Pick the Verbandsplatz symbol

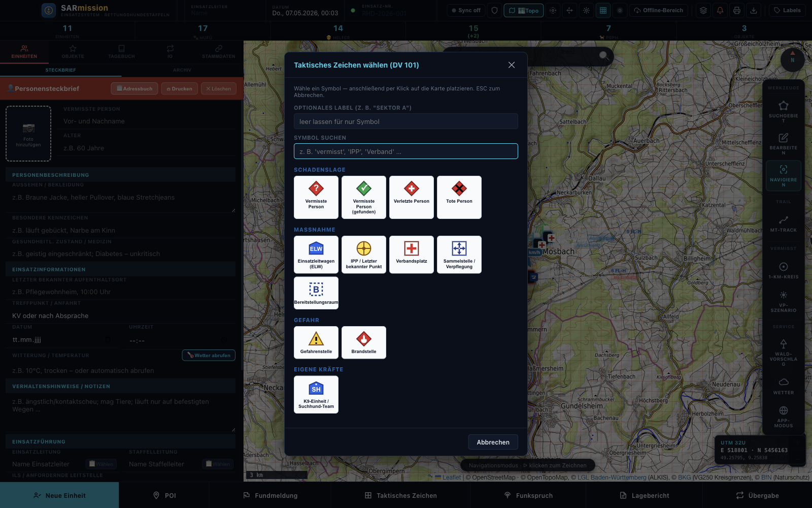[x=412, y=255]
